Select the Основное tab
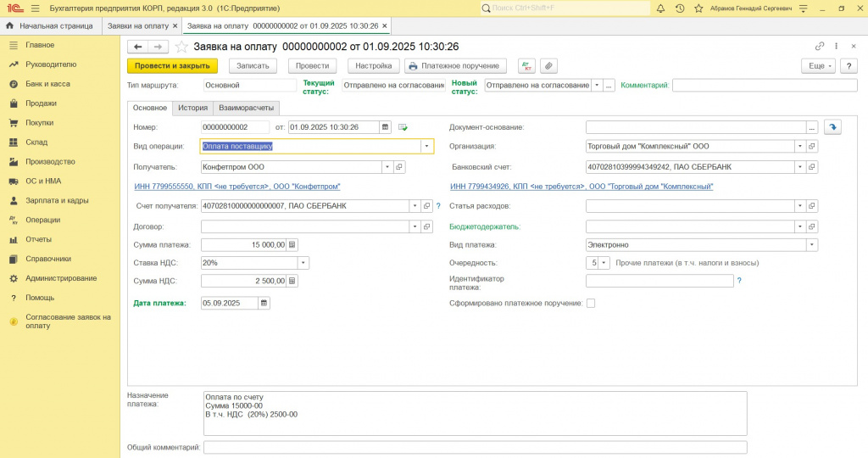The height and width of the screenshot is (458, 868). [x=150, y=108]
